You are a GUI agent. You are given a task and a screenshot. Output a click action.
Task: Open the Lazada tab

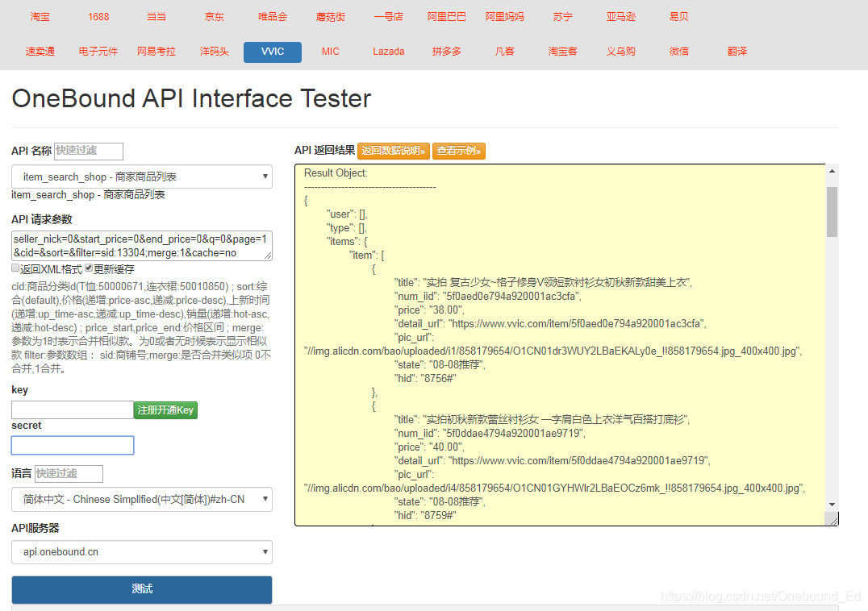(389, 52)
